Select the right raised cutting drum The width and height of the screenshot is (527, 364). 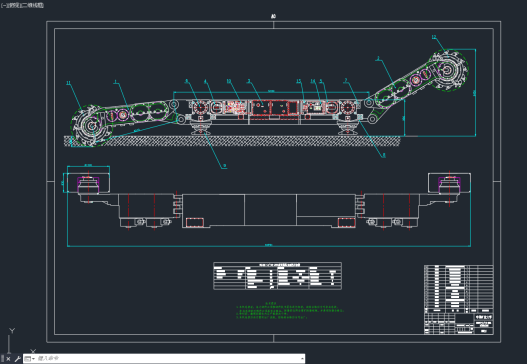(x=448, y=70)
